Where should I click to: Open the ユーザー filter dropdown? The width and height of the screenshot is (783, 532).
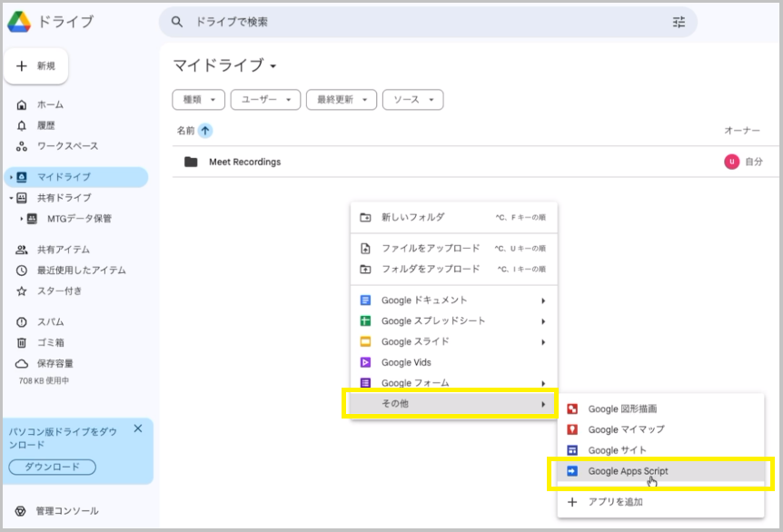(265, 100)
